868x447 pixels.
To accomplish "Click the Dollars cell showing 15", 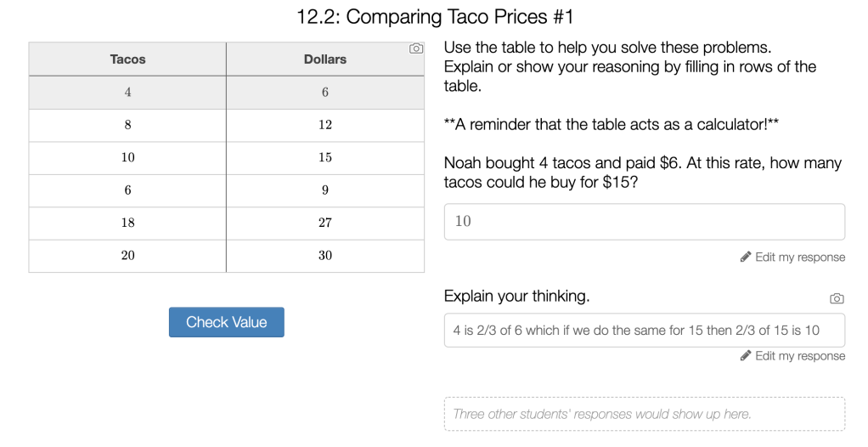I will pyautogui.click(x=325, y=157).
